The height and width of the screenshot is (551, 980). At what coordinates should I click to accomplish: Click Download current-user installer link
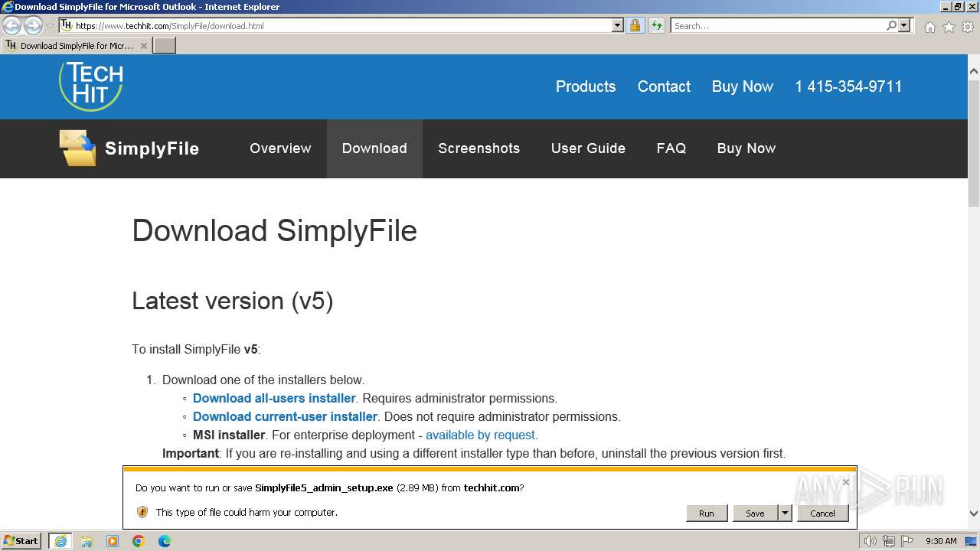pyautogui.click(x=285, y=416)
